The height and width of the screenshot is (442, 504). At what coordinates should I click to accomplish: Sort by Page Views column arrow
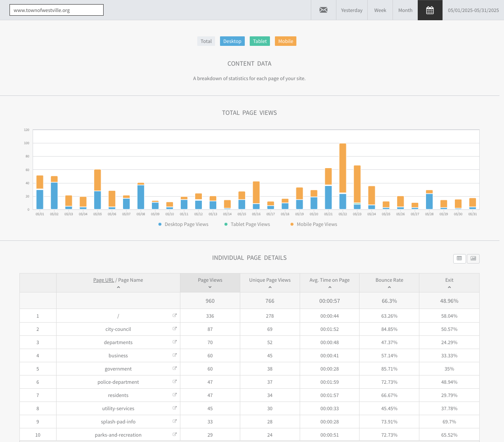(x=210, y=287)
